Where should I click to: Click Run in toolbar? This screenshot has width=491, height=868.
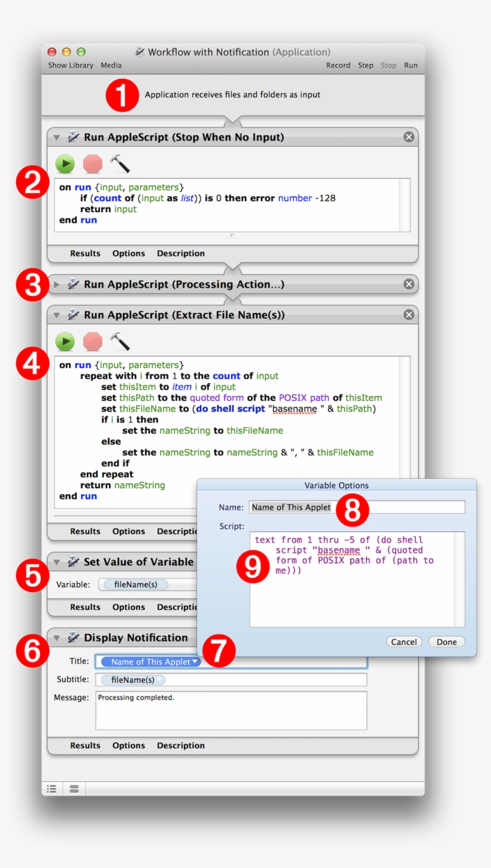click(411, 65)
